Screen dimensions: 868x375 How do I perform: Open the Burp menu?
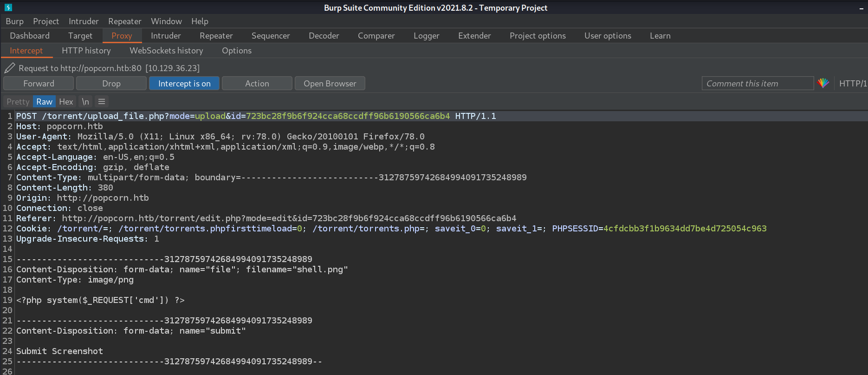(x=15, y=21)
